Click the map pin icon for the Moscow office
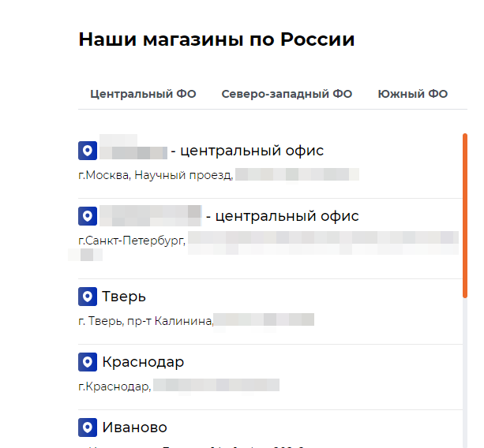 88,151
